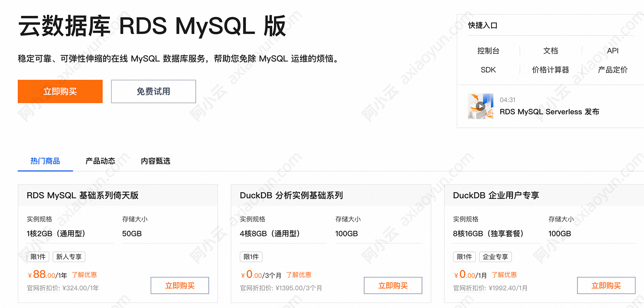Click the 企业专享 tag
The height and width of the screenshot is (308, 644).
click(x=495, y=257)
